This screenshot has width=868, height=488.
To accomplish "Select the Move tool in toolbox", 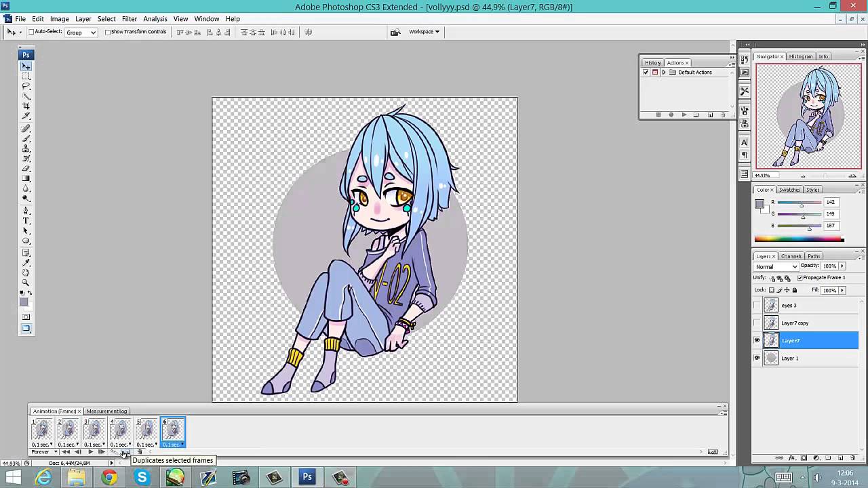I will coord(26,66).
